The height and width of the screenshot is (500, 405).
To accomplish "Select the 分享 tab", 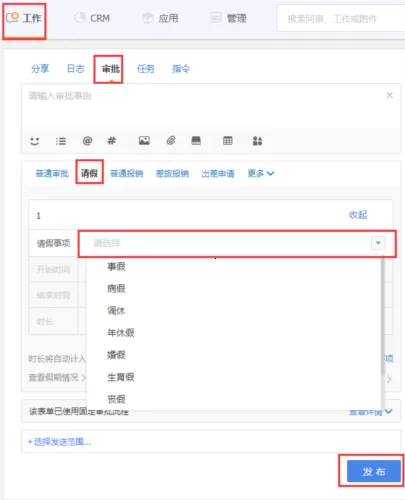I will pos(40,69).
